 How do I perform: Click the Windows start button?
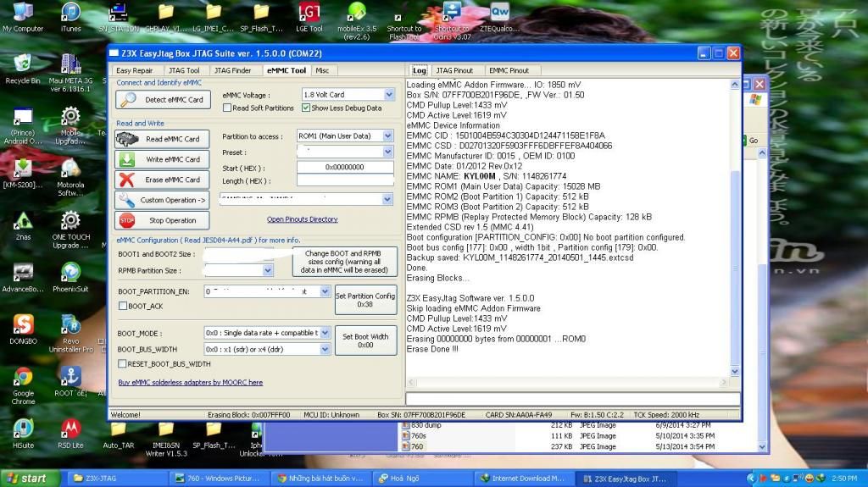(31, 479)
